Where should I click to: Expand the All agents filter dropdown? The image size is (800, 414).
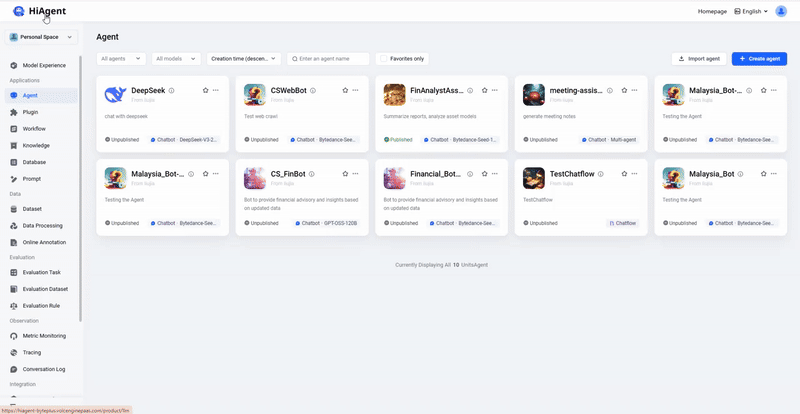[121, 59]
